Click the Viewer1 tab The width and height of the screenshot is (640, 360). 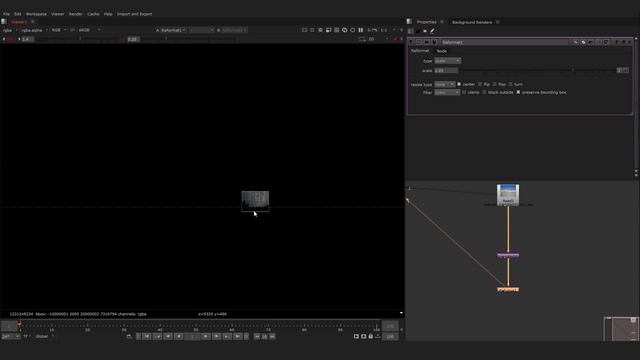pos(19,22)
